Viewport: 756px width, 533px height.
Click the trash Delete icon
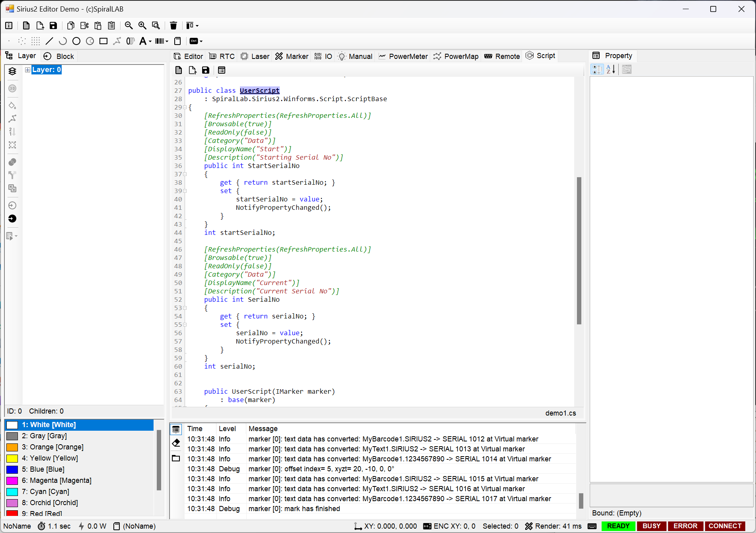point(173,25)
